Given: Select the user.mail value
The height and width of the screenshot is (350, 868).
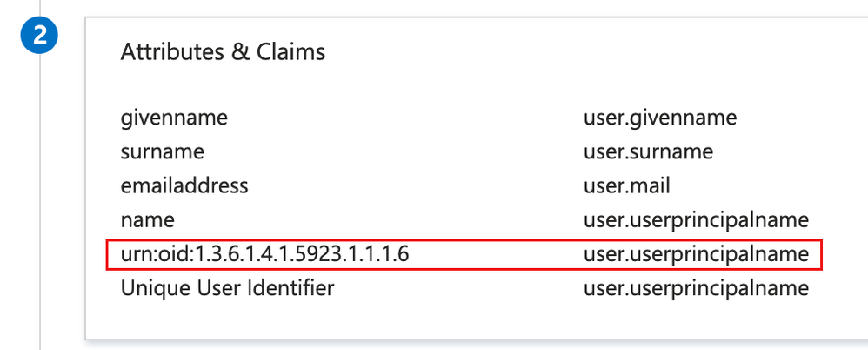Looking at the screenshot, I should [626, 185].
